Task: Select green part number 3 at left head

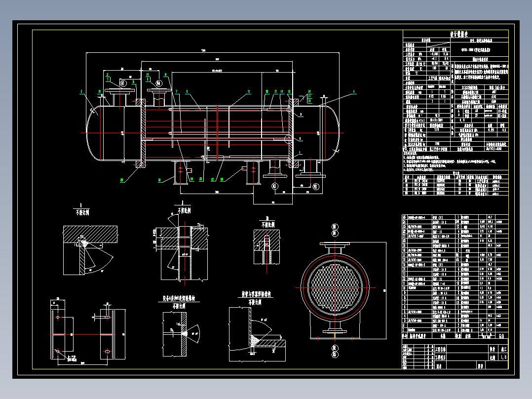Action: coord(81,92)
